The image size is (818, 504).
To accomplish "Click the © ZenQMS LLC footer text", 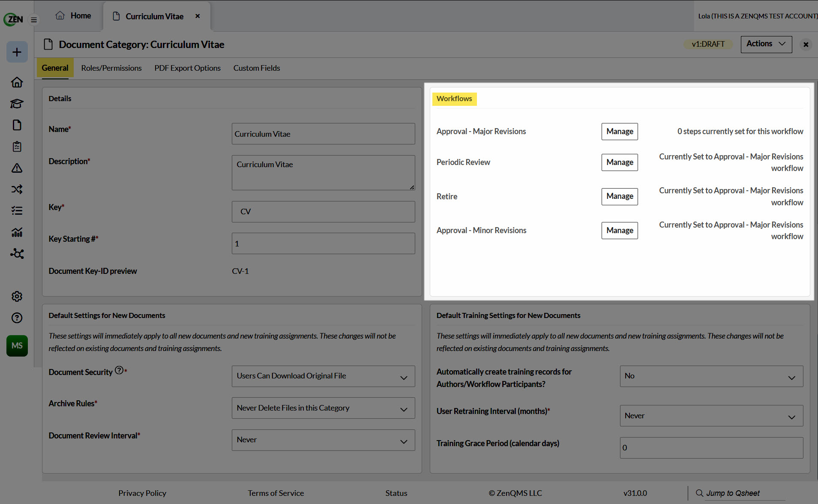I will pos(515,493).
